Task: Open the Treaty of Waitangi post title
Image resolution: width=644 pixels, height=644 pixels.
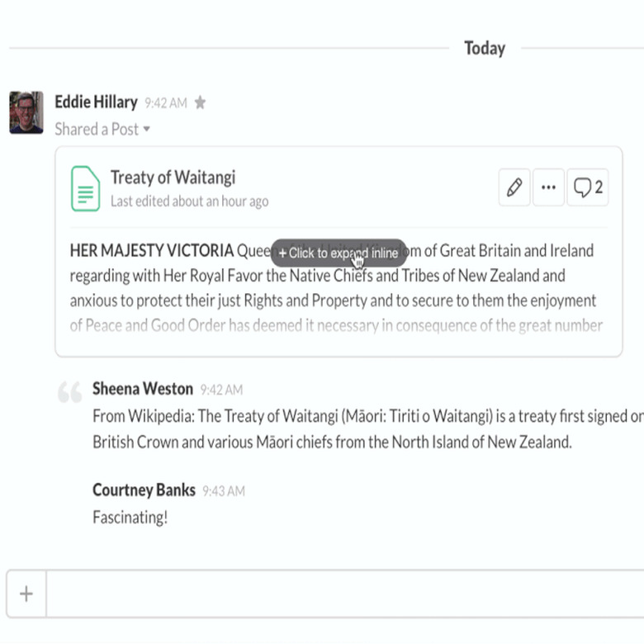Action: tap(173, 177)
